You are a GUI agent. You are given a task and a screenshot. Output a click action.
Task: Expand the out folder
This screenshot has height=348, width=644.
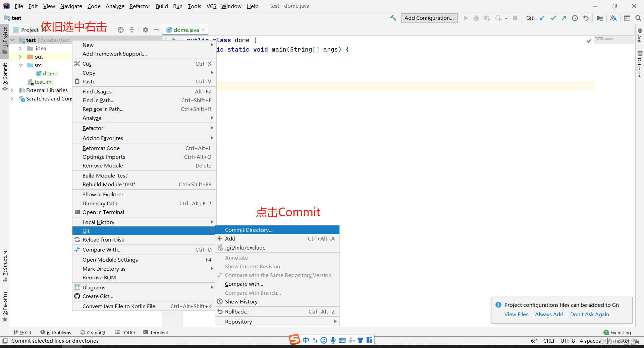[x=20, y=57]
